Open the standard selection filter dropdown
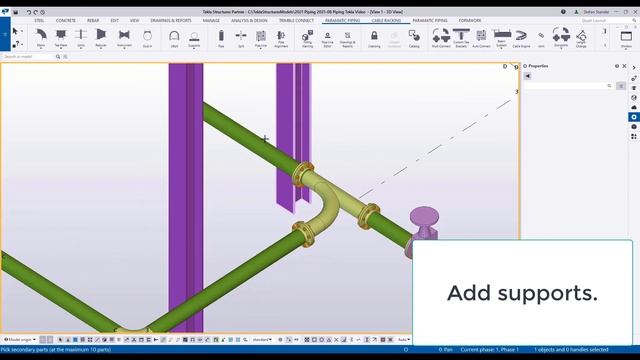 coord(262,340)
